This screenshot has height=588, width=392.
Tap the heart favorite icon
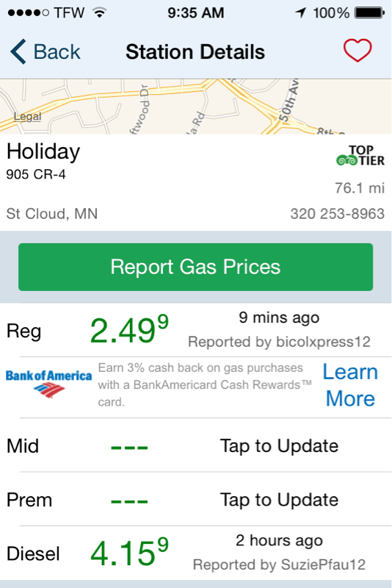click(357, 50)
